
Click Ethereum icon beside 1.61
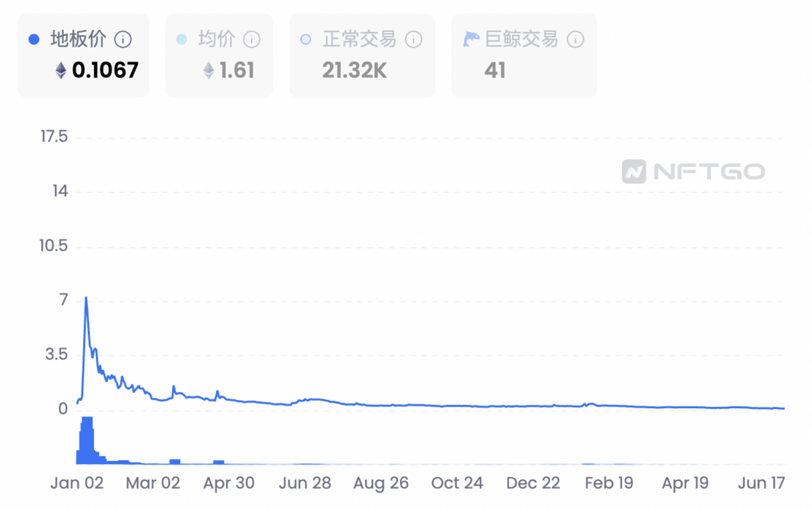click(x=209, y=70)
